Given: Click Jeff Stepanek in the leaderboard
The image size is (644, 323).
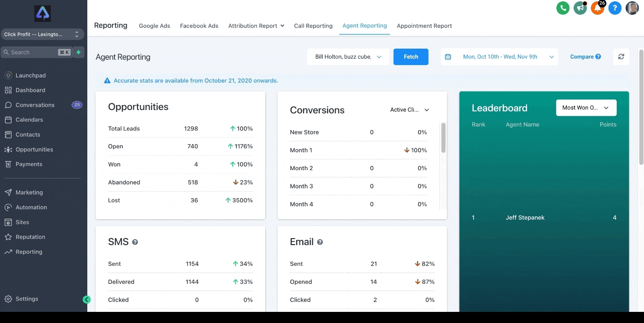Looking at the screenshot, I should tap(525, 218).
